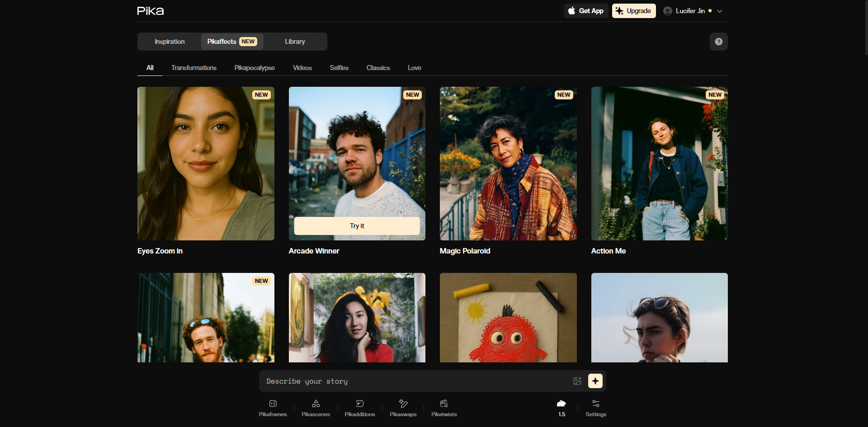Switch to the Library tab

[295, 42]
